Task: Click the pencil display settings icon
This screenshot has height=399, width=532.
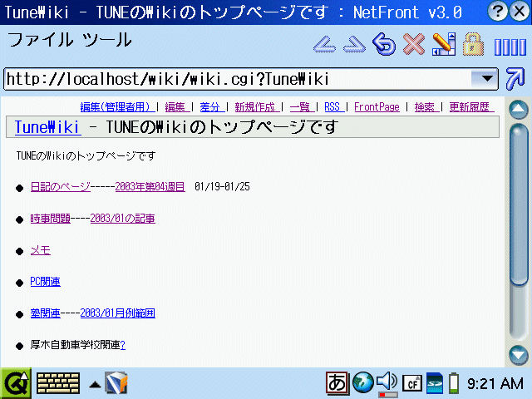Action: tap(443, 44)
